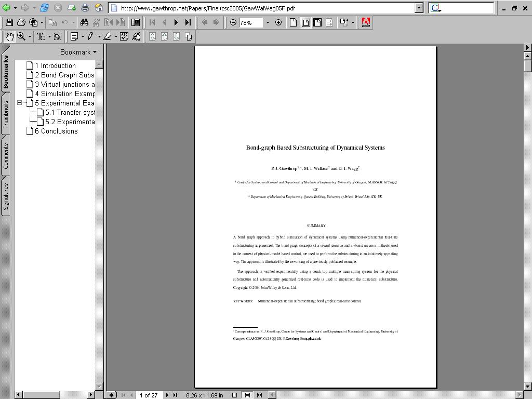This screenshot has height=399, width=532.
Task: Switch to the Bookmarks side tab
Action: pyautogui.click(x=5, y=72)
